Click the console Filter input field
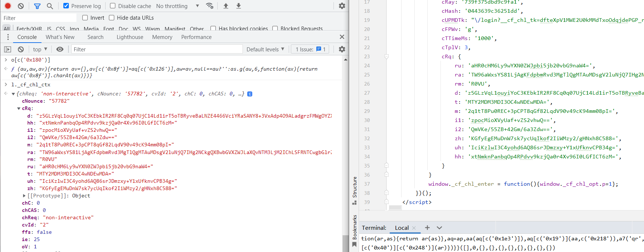Viewport: 644px width, 252px height. tap(157, 49)
